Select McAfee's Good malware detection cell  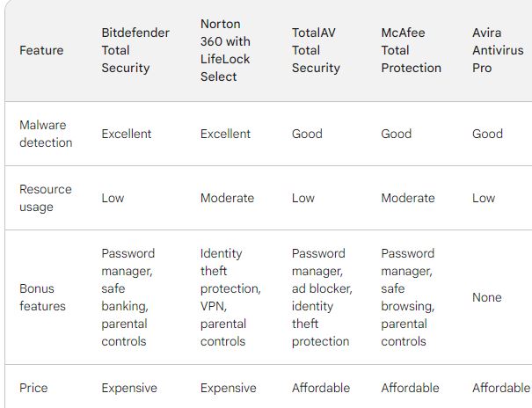coord(396,134)
